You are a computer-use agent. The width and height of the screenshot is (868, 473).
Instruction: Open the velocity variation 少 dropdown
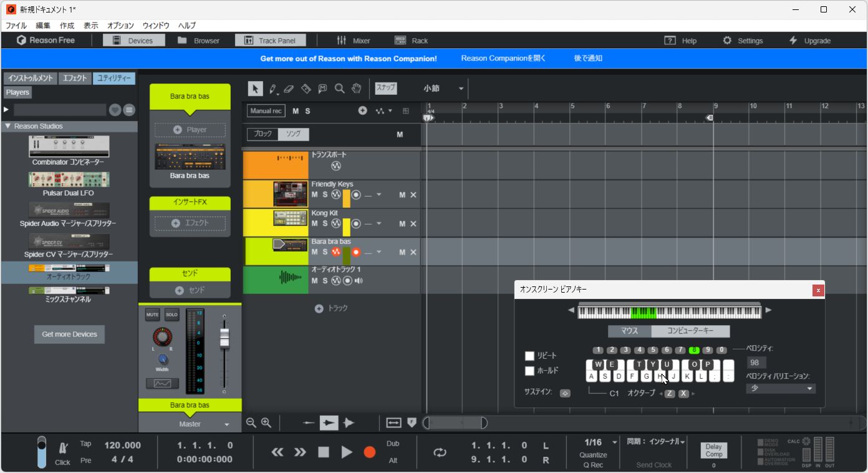(781, 388)
